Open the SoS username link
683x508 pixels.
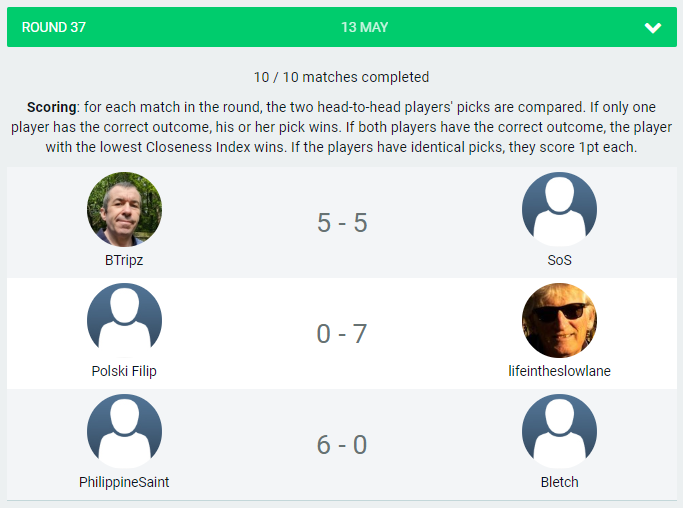point(559,260)
